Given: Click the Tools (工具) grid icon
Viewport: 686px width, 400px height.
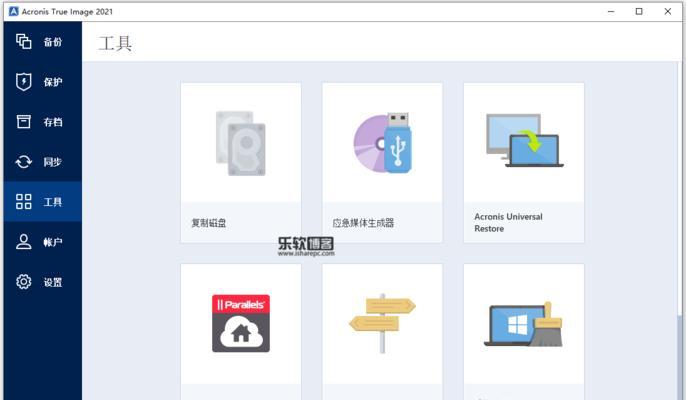Looking at the screenshot, I should [x=24, y=202].
